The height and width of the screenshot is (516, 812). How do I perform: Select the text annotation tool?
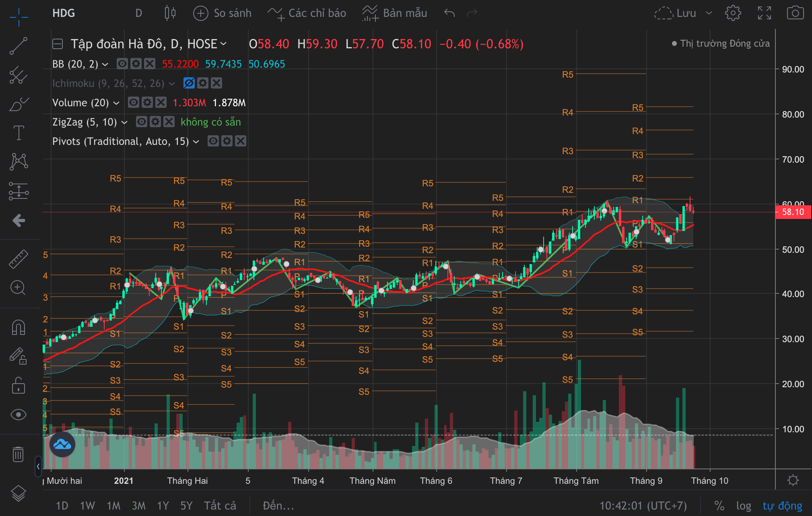coord(19,132)
